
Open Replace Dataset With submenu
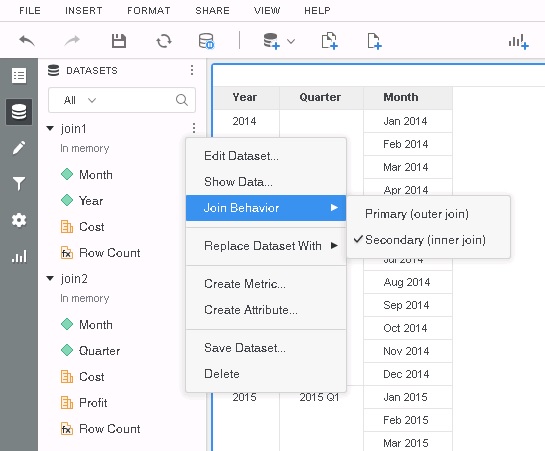(x=266, y=246)
